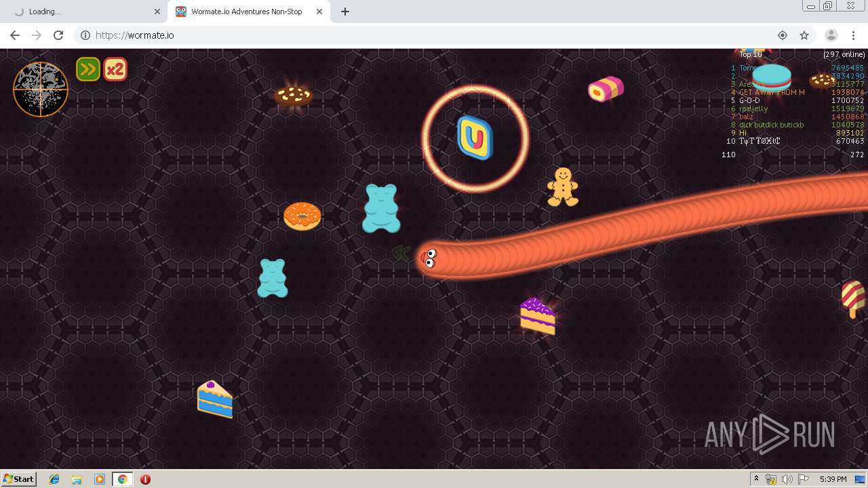Click the location permission icon in address bar

783,35
